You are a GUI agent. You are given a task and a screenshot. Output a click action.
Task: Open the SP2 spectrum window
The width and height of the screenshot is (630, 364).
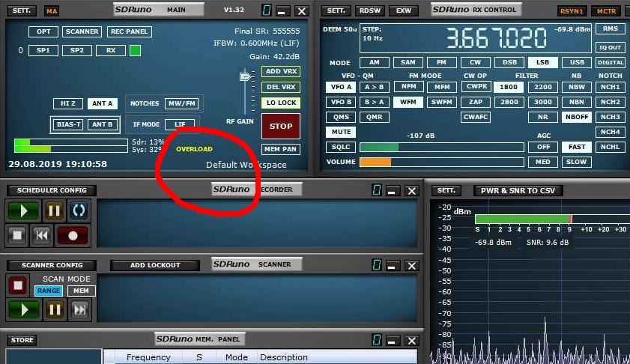click(x=77, y=51)
